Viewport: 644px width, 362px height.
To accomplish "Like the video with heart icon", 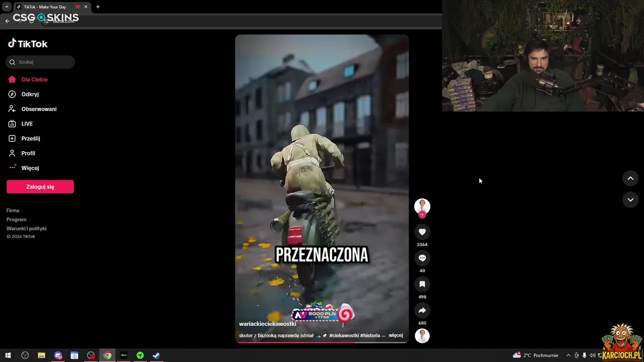I will pos(422,232).
